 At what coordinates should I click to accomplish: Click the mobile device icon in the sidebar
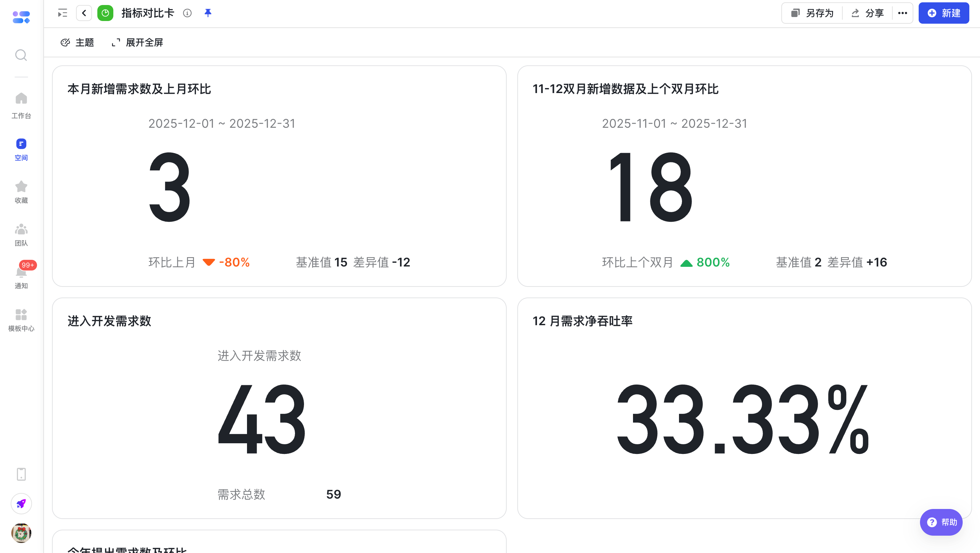coord(21,474)
